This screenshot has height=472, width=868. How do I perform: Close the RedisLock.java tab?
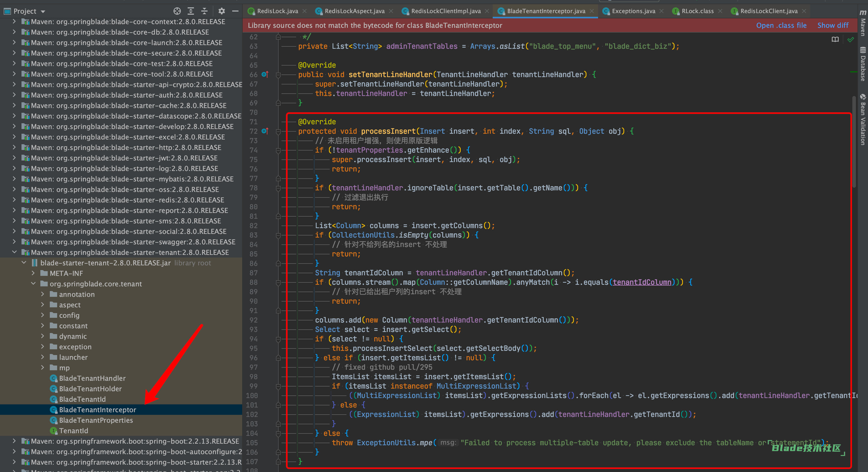coord(305,11)
